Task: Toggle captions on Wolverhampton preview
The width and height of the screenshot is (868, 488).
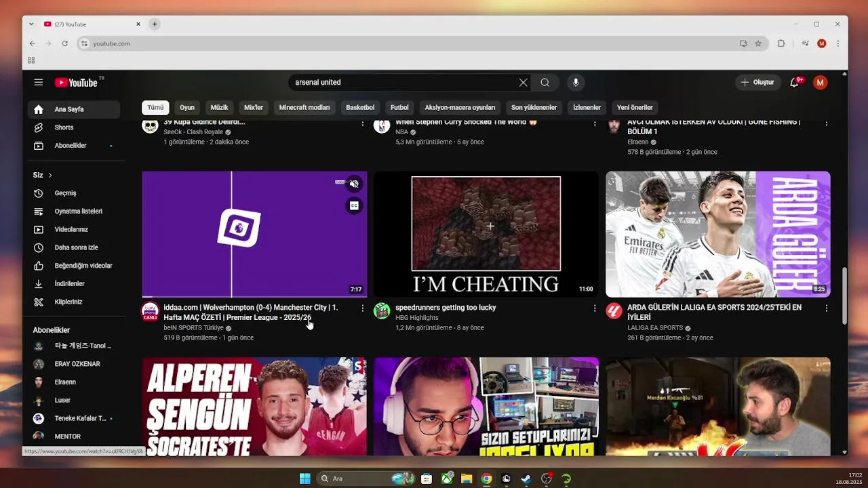Action: tap(354, 205)
